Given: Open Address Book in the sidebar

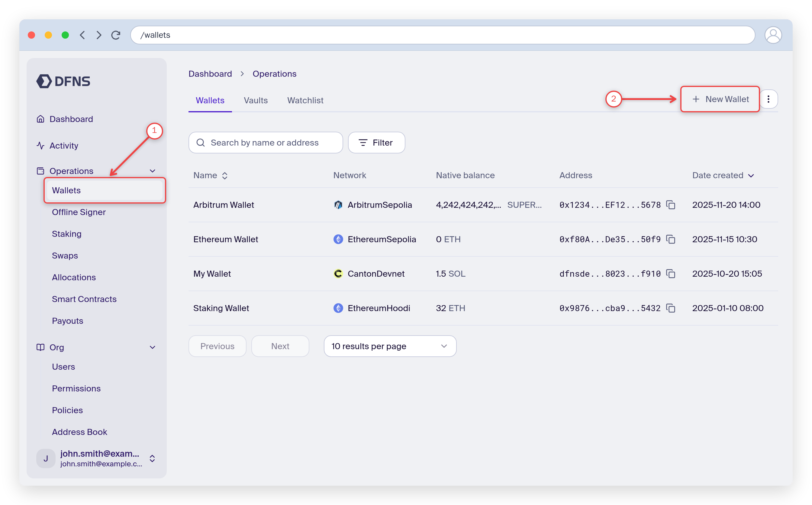Looking at the screenshot, I should pos(79,432).
